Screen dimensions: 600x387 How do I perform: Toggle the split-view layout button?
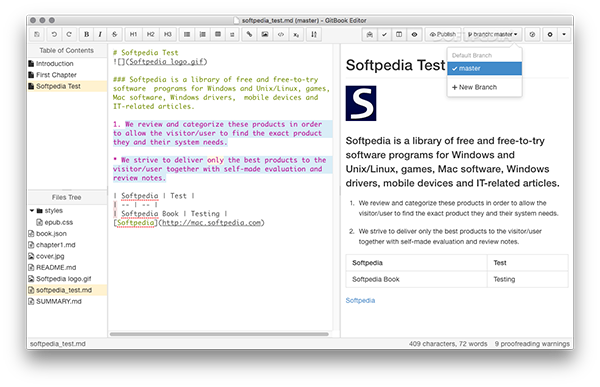tap(399, 34)
